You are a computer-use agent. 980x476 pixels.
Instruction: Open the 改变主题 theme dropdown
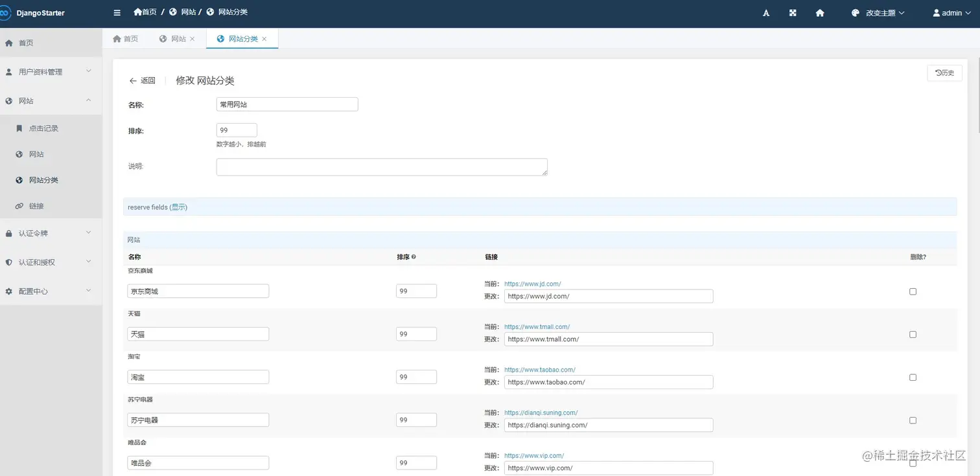click(878, 13)
